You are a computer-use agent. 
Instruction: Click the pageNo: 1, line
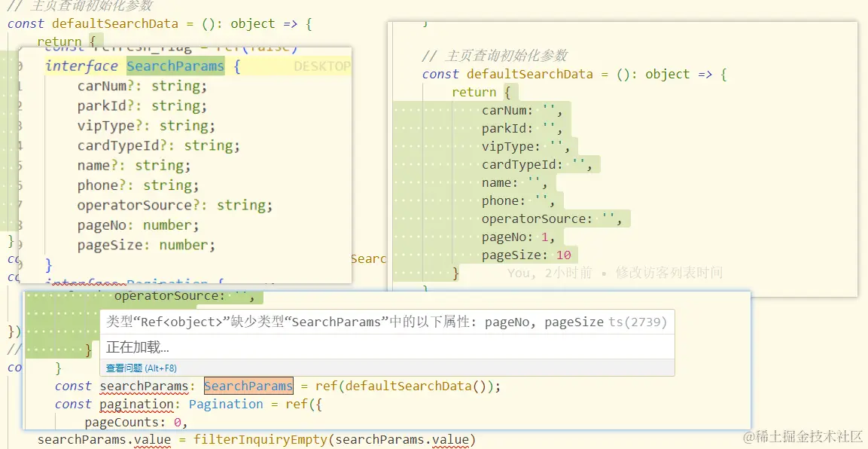point(519,237)
